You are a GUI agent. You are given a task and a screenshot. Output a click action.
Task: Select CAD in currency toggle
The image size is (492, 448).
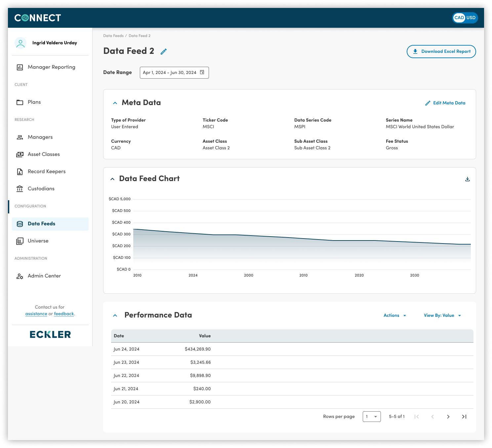coord(459,18)
